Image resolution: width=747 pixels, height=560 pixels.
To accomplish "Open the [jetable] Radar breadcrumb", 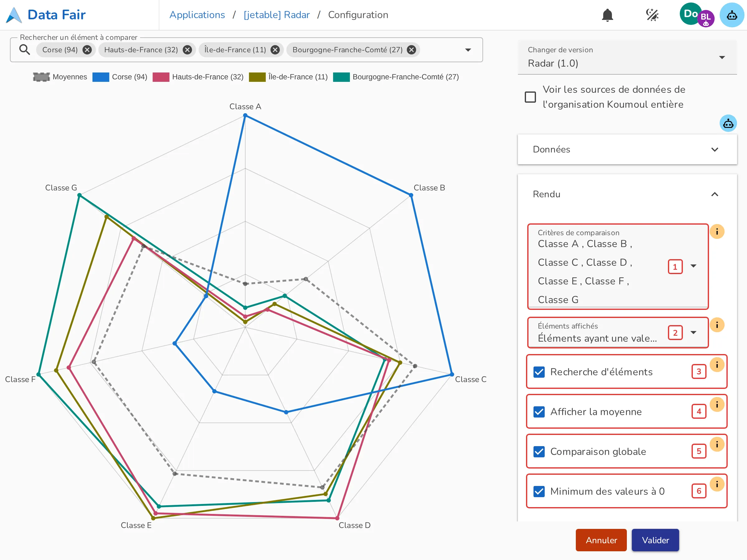I will coord(277,15).
